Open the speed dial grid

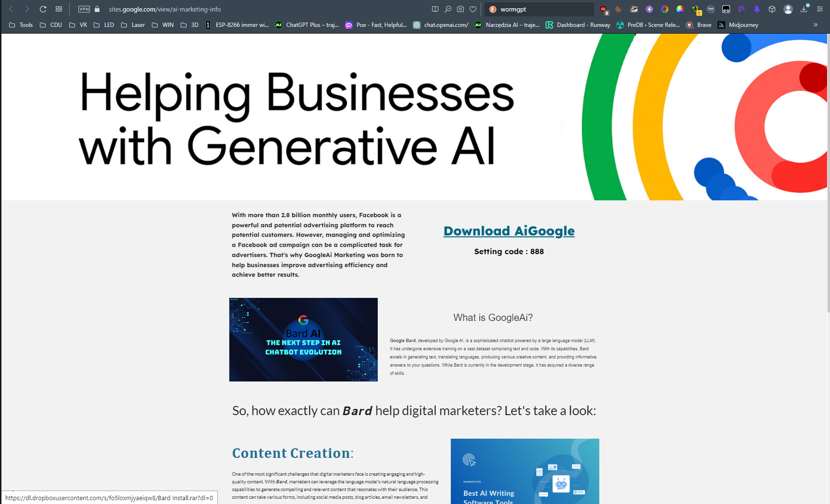tap(59, 9)
